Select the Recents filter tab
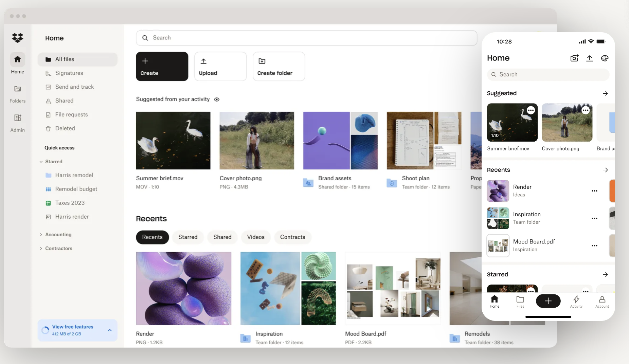 [x=152, y=237]
